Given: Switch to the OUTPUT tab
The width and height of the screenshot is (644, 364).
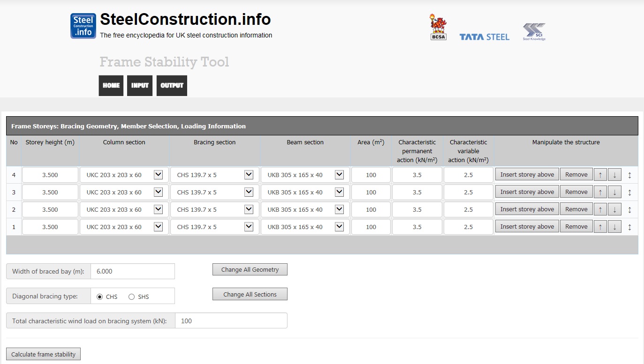Looking at the screenshot, I should tap(172, 86).
